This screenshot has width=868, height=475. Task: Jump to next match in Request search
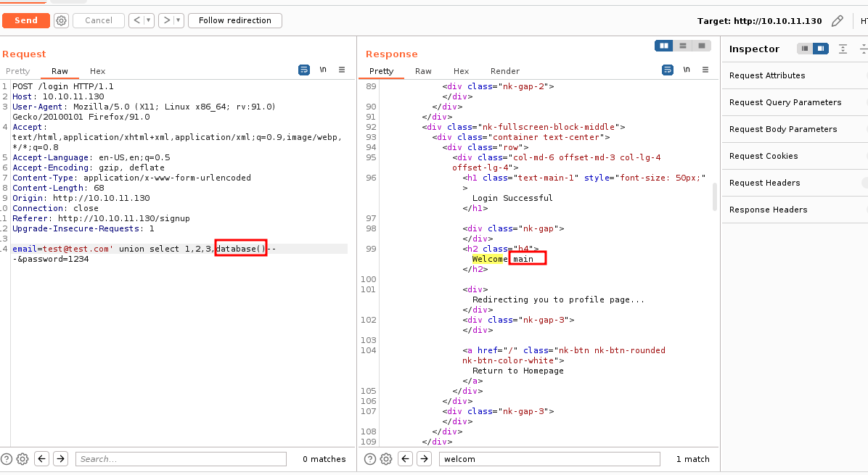pos(60,459)
